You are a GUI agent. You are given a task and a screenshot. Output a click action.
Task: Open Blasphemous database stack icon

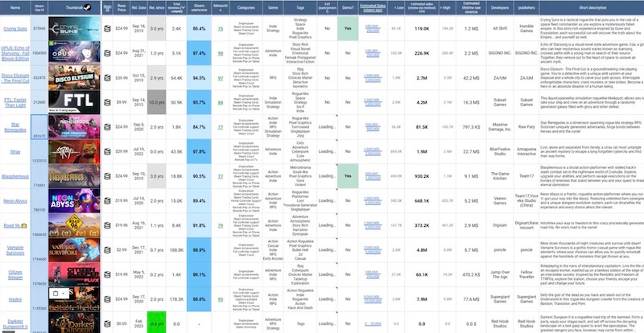click(107, 176)
